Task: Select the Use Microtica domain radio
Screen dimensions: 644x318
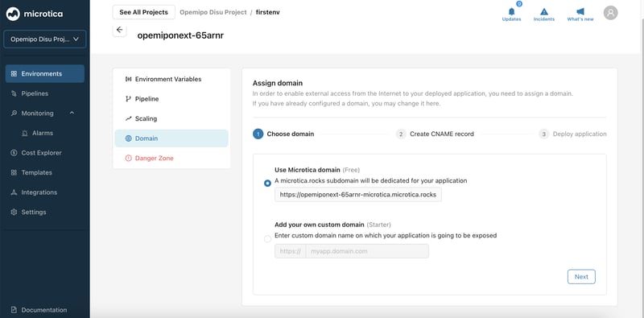Action: click(x=267, y=184)
